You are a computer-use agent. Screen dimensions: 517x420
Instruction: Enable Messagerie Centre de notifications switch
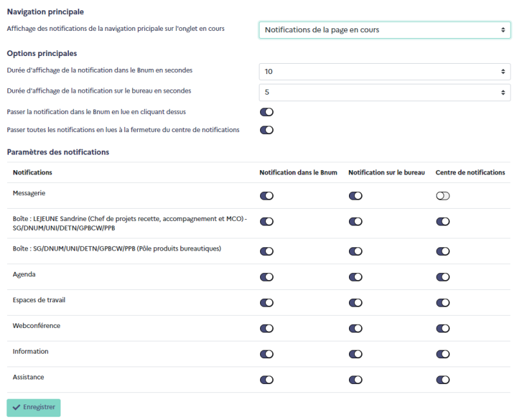point(443,196)
